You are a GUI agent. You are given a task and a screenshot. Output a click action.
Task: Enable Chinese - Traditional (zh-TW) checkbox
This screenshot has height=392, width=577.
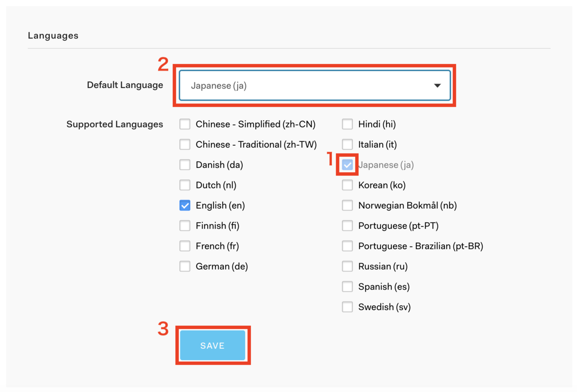(185, 144)
